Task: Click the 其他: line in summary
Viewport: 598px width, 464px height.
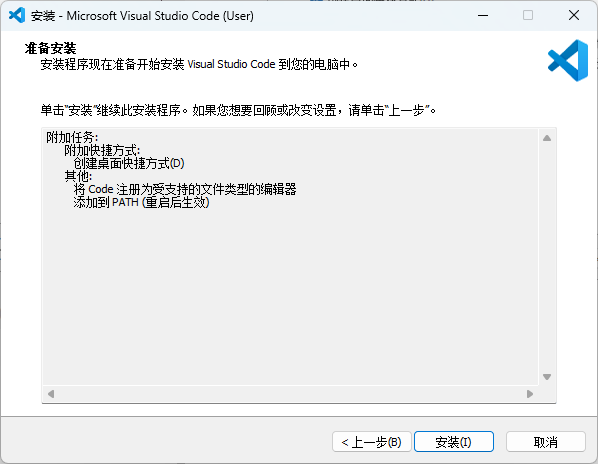Action: click(x=78, y=176)
